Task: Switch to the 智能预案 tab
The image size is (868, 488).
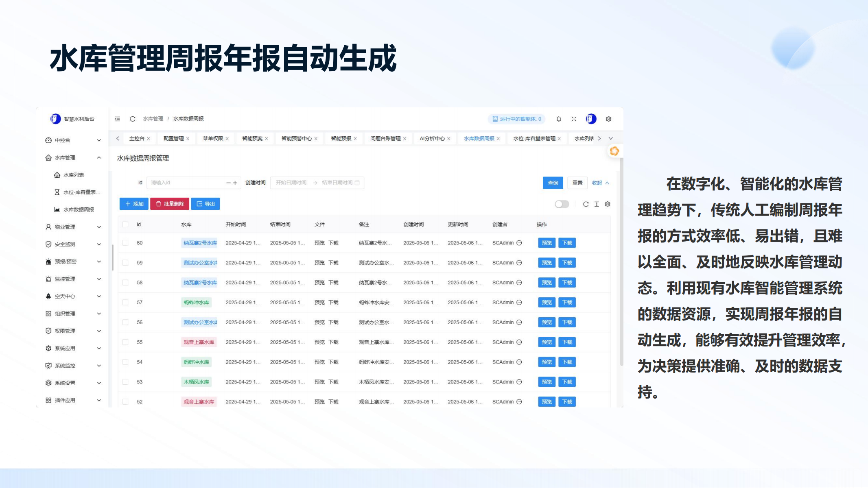Action: pyautogui.click(x=252, y=139)
